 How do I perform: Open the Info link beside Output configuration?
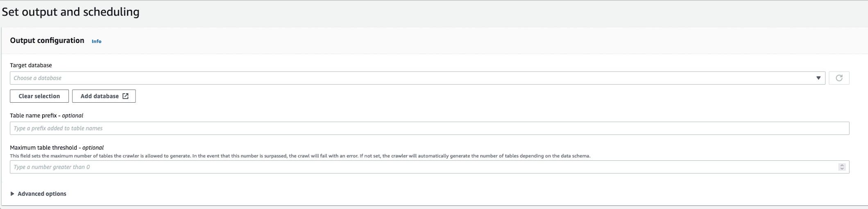pyautogui.click(x=96, y=41)
